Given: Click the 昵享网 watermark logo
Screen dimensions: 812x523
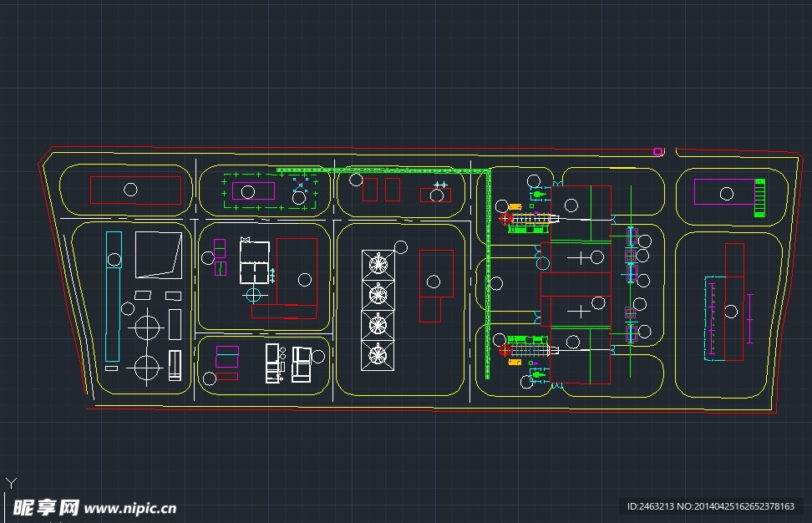Looking at the screenshot, I should click(x=45, y=507).
